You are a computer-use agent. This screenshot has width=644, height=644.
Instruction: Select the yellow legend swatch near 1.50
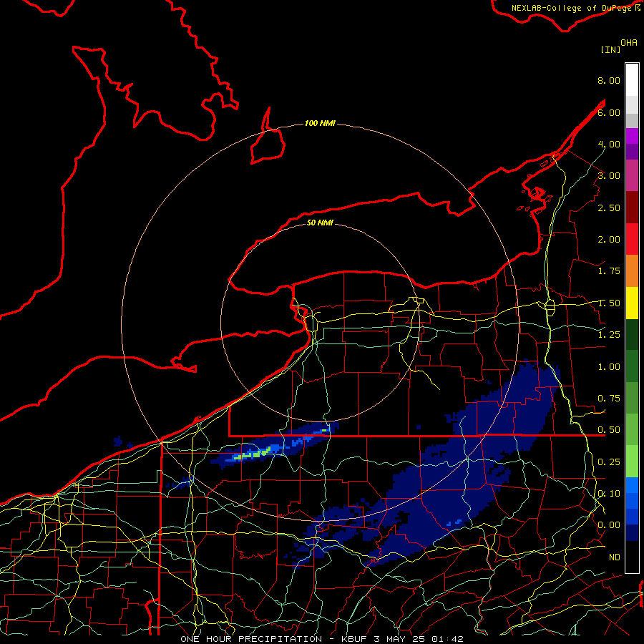[x=632, y=303]
